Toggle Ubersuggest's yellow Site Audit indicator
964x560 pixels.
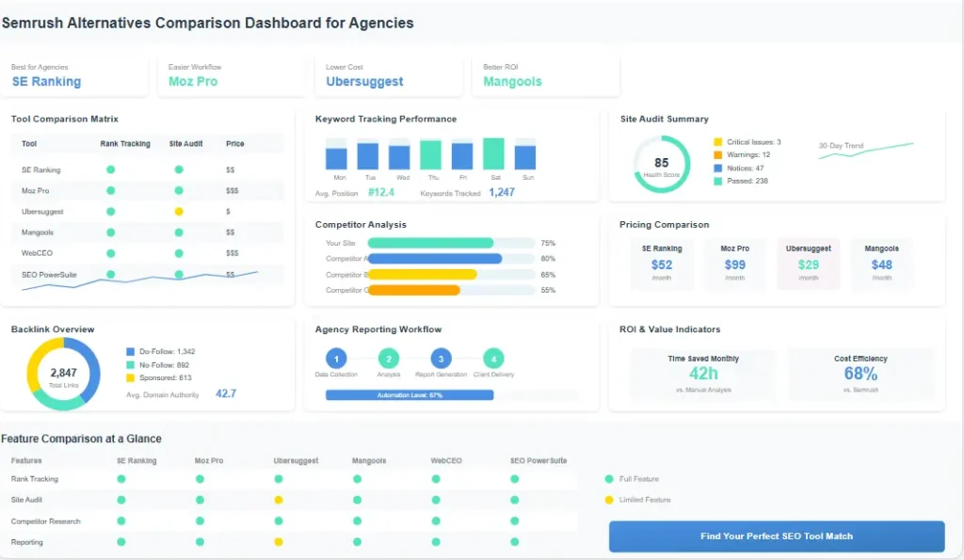[178, 211]
